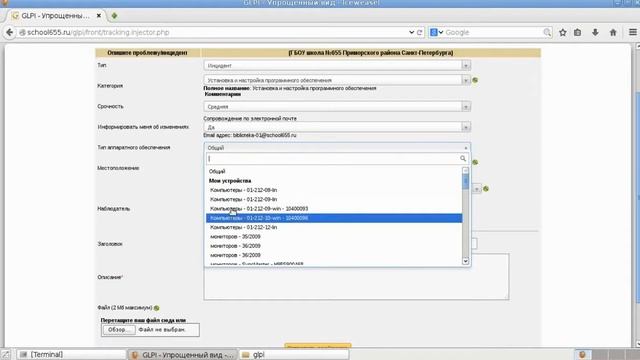The width and height of the screenshot is (640, 360).
Task: Click the magnifier icon in the dropdown search
Action: click(463, 158)
